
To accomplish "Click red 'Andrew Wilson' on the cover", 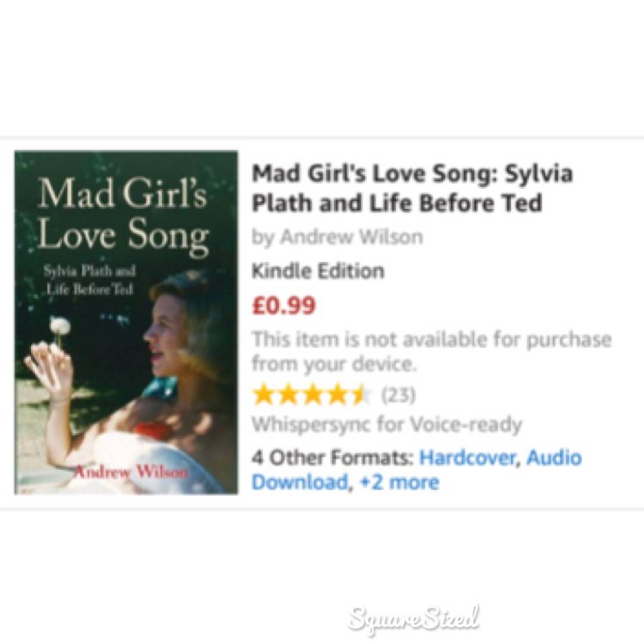I will [130, 472].
